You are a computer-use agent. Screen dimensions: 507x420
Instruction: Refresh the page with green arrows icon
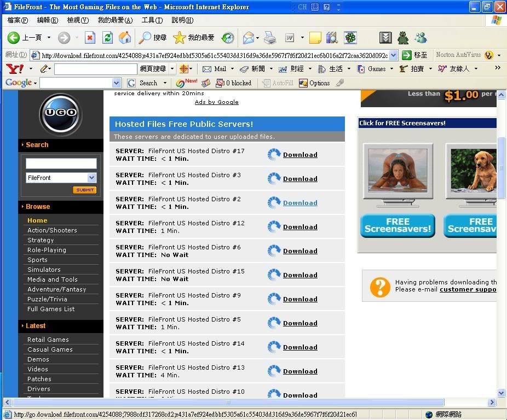pos(107,38)
